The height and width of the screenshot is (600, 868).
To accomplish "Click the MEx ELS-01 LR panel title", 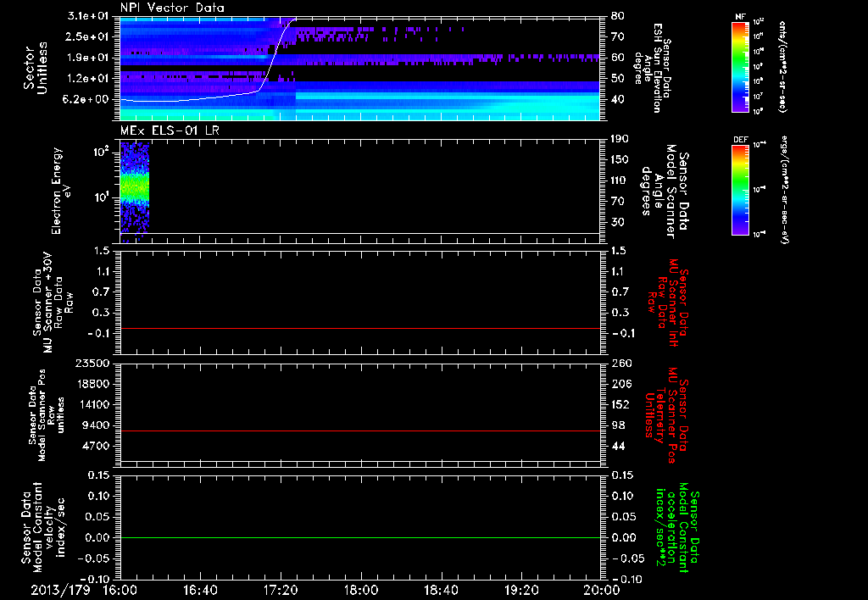I will click(168, 131).
